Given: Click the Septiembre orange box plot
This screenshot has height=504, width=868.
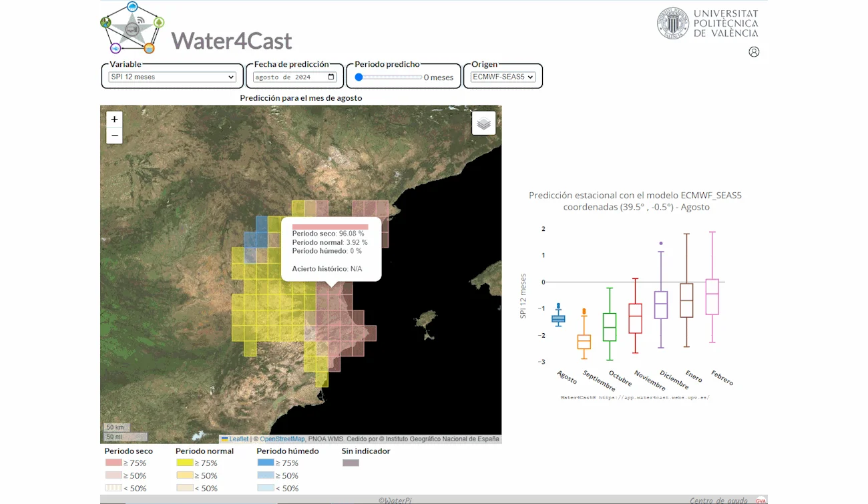Looking at the screenshot, I should click(584, 342).
